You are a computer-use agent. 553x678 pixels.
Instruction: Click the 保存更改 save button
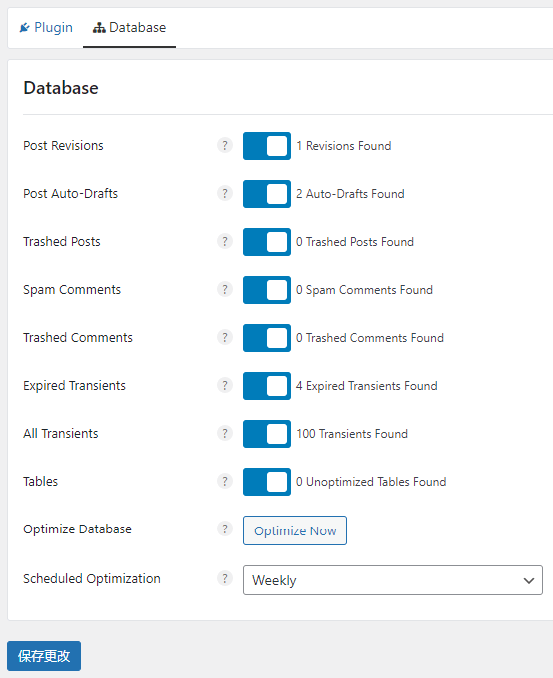tap(44, 656)
